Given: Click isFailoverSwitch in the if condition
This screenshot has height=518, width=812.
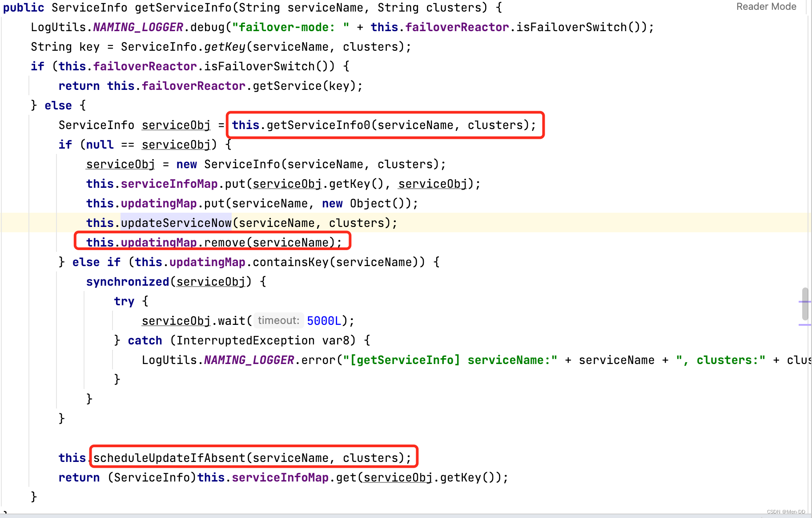Looking at the screenshot, I should 259,66.
